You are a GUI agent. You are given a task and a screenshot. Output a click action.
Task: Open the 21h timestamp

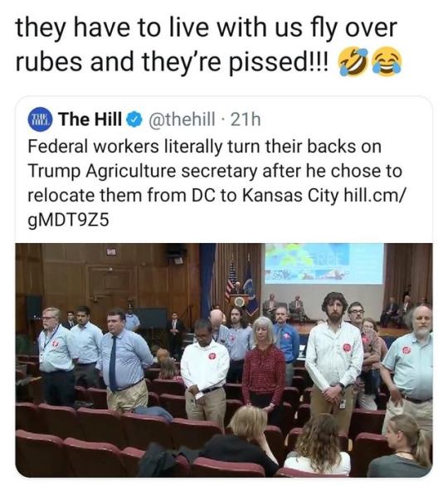[x=246, y=119]
